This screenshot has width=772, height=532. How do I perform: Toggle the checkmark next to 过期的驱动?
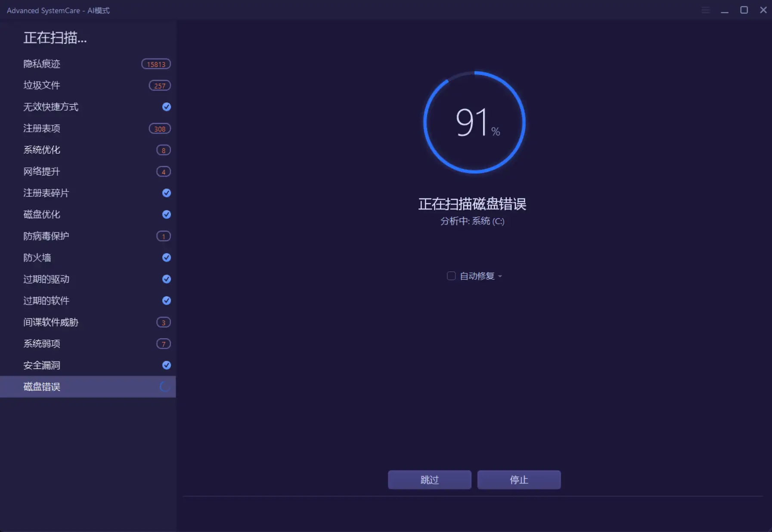166,279
